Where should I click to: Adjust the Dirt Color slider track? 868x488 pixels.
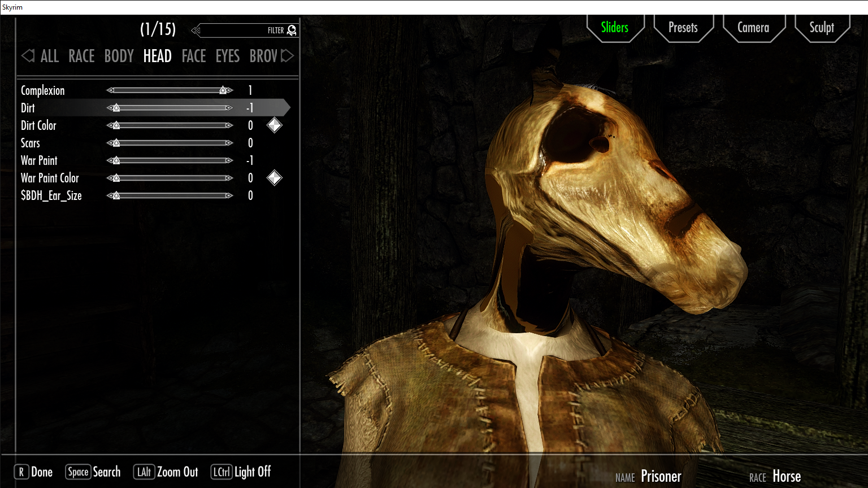pyautogui.click(x=170, y=125)
